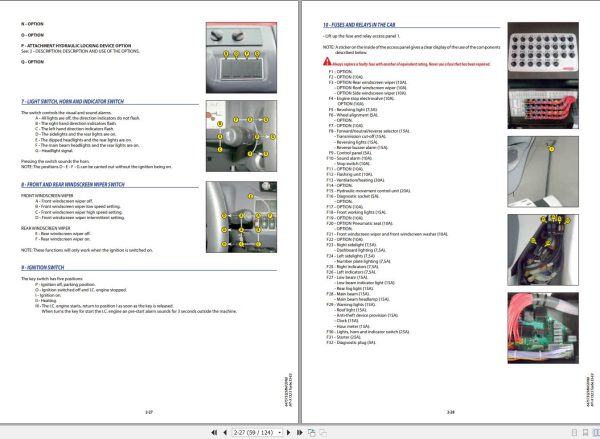Click the fuse access panel cab photo

pyautogui.click(x=543, y=171)
